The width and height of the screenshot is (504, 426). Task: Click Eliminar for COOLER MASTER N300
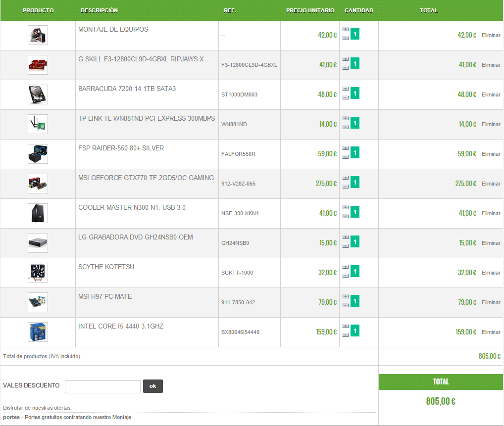pos(491,214)
